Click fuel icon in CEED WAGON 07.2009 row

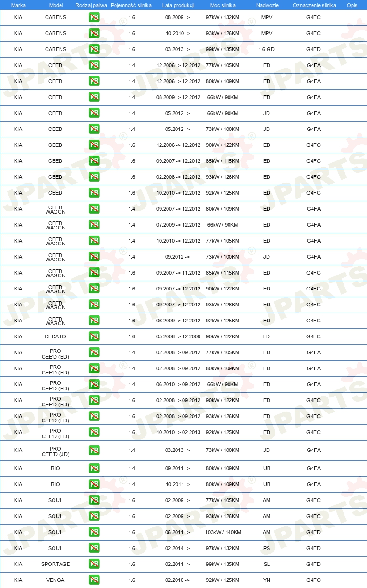coord(94,225)
